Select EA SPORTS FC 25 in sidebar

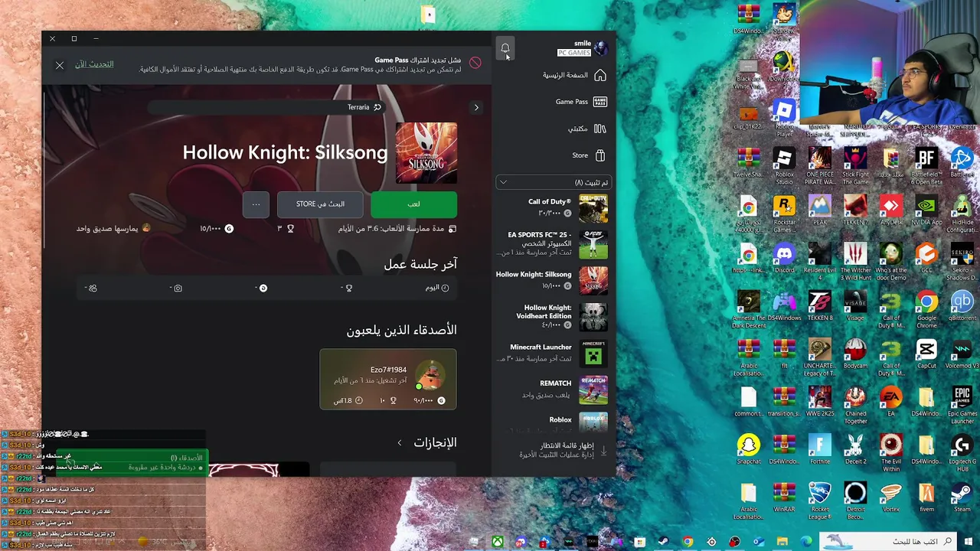(554, 244)
